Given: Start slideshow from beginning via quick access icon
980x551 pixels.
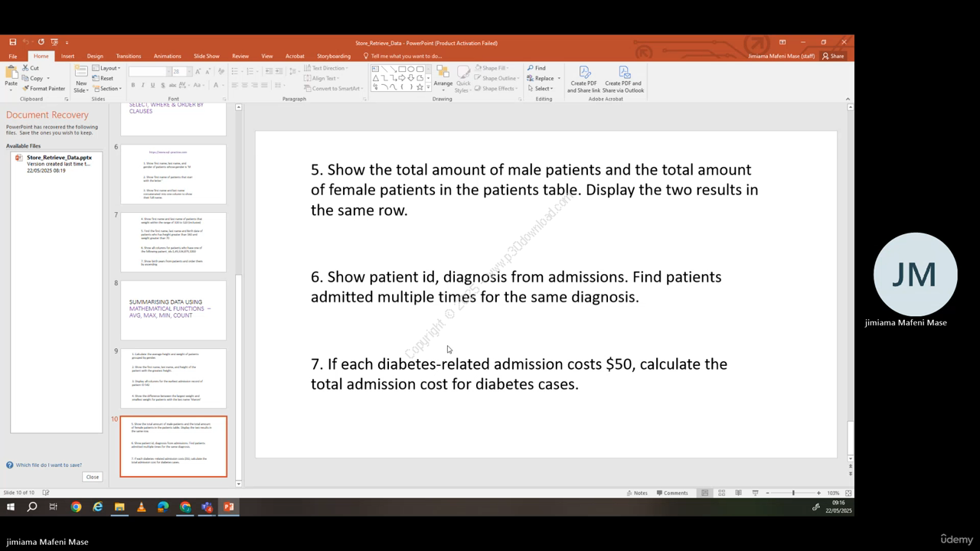Looking at the screenshot, I should [54, 42].
